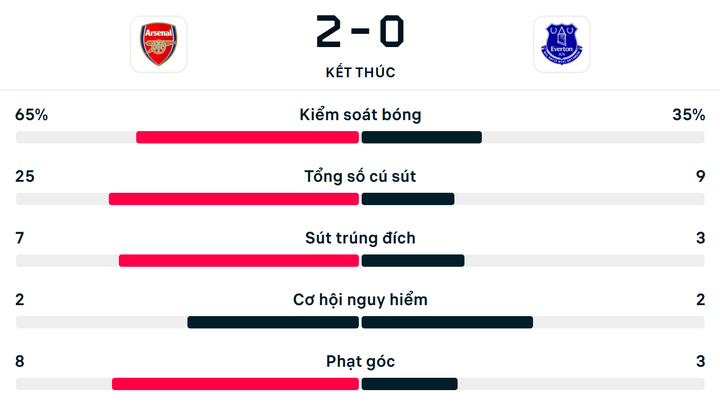The height and width of the screenshot is (407, 720).
Task: Click Everton's dark total shots bar
Action: [408, 199]
